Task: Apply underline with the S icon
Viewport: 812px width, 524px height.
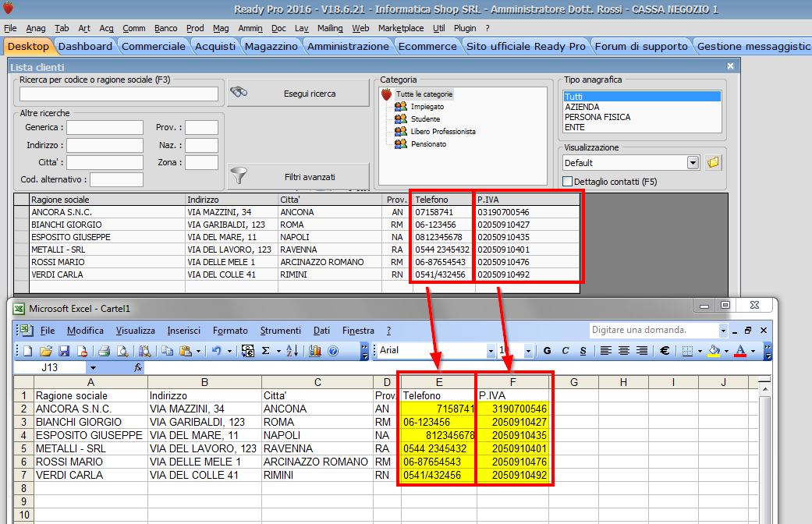Action: [583, 351]
